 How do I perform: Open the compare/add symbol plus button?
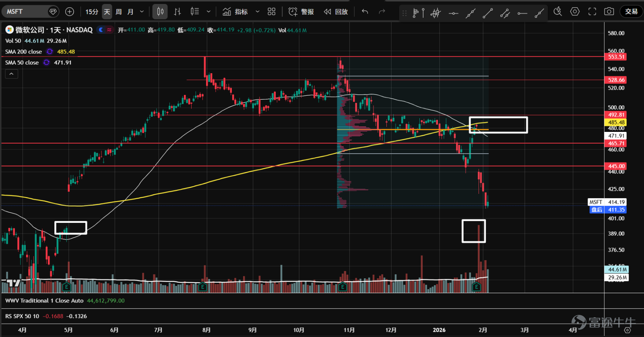click(x=70, y=12)
